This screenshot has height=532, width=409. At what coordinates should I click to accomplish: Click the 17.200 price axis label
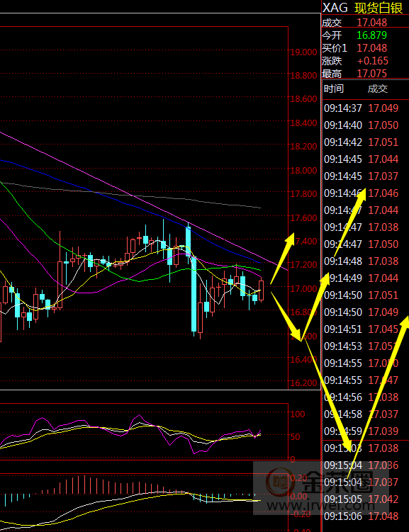point(303,265)
